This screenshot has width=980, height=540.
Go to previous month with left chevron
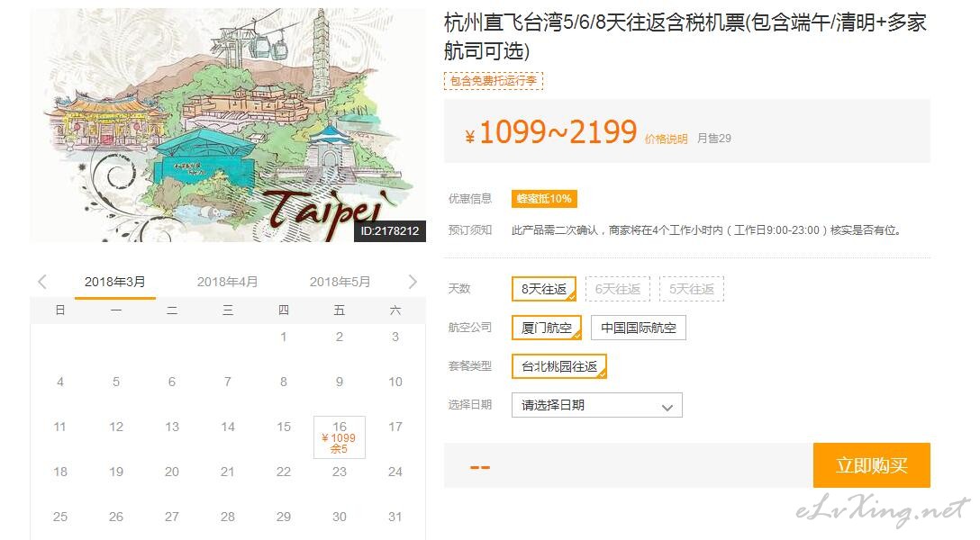tap(41, 282)
